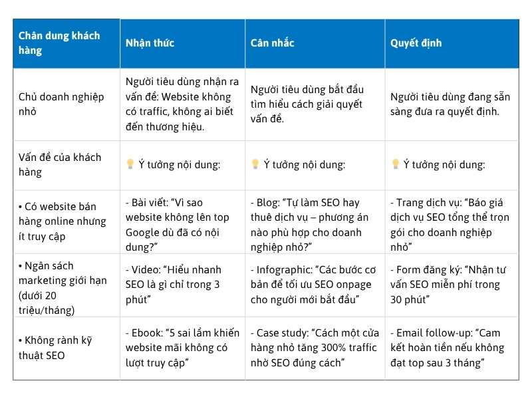Select the "Hiểu nhanh SEO là gì" video cell
Image resolution: width=532 pixels, height=399 pixels.
[x=182, y=285]
